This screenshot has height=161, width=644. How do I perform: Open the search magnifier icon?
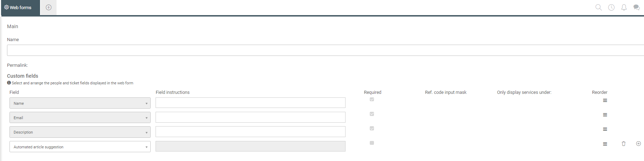click(598, 7)
